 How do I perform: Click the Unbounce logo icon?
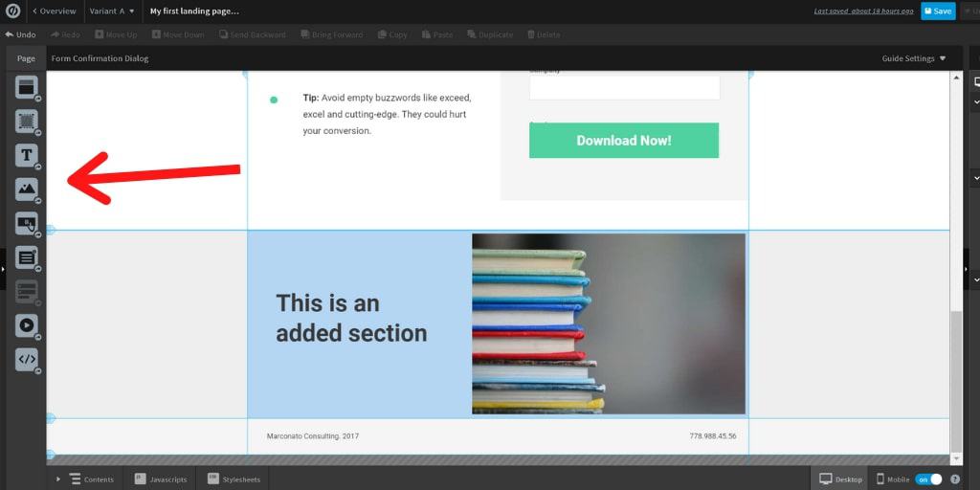[12, 11]
